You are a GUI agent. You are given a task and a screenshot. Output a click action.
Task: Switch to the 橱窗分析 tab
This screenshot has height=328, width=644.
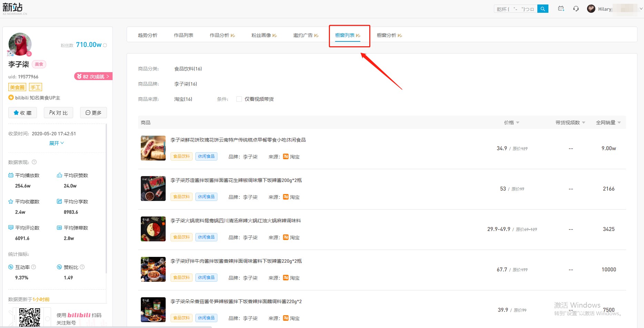click(x=389, y=35)
